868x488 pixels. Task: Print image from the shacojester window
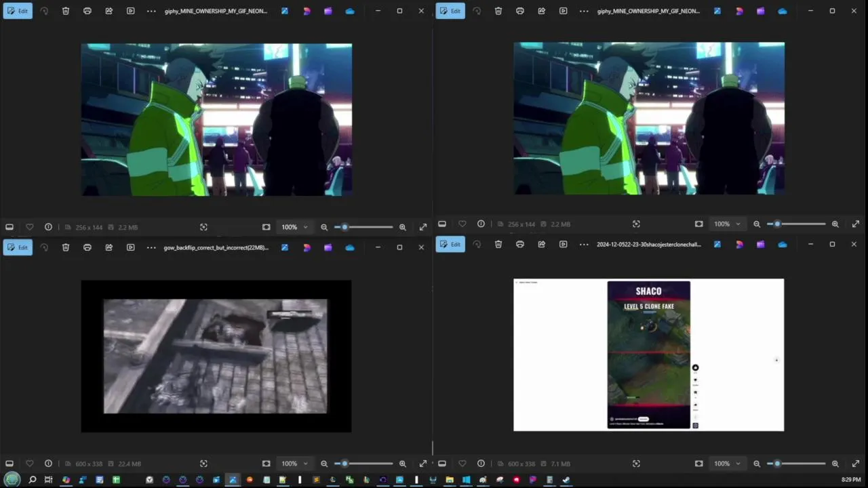click(520, 244)
